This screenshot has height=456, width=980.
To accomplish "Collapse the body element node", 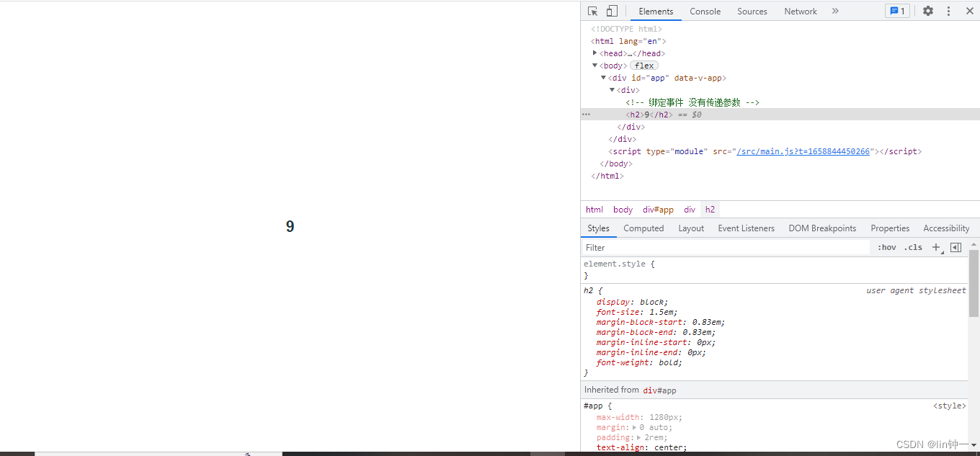I will click(594, 66).
